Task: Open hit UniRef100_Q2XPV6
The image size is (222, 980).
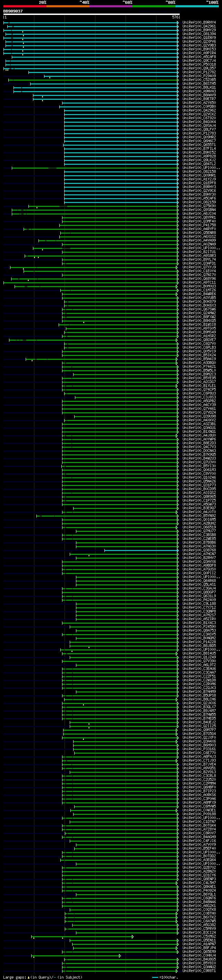Action: pos(199,41)
